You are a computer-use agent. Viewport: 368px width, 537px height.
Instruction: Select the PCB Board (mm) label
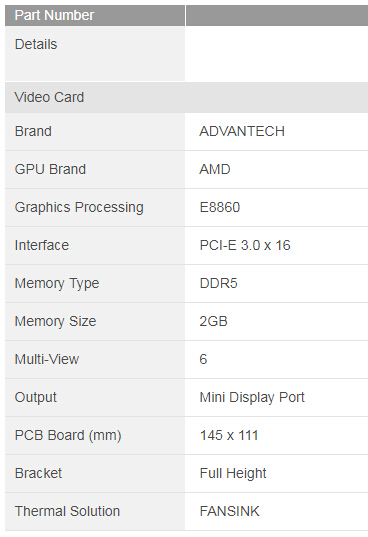click(x=68, y=436)
